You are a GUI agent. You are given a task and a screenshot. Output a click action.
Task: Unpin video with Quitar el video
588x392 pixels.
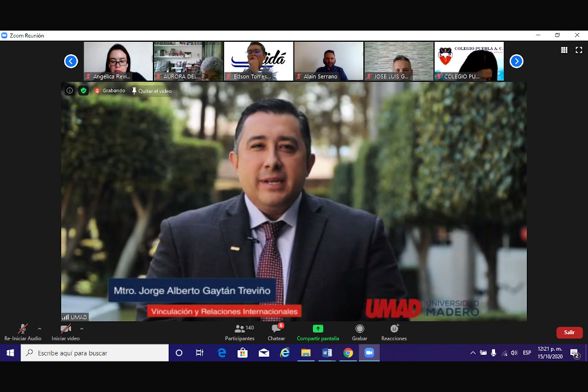coord(152,91)
